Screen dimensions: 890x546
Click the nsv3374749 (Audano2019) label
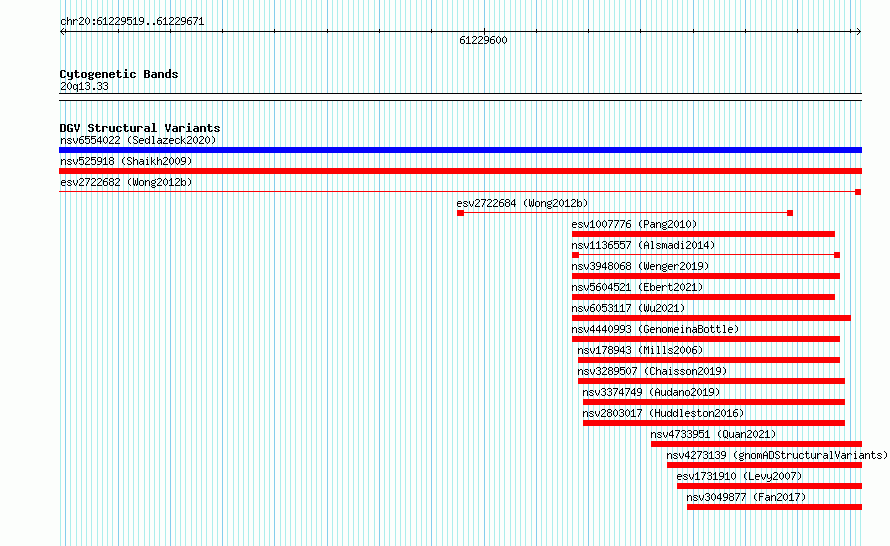(x=651, y=392)
